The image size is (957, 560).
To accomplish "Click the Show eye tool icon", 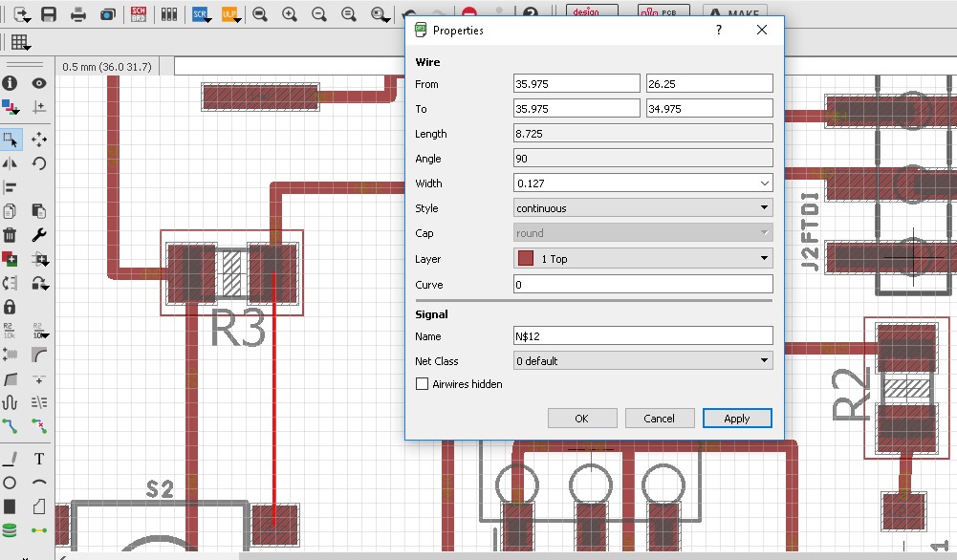I will [39, 83].
